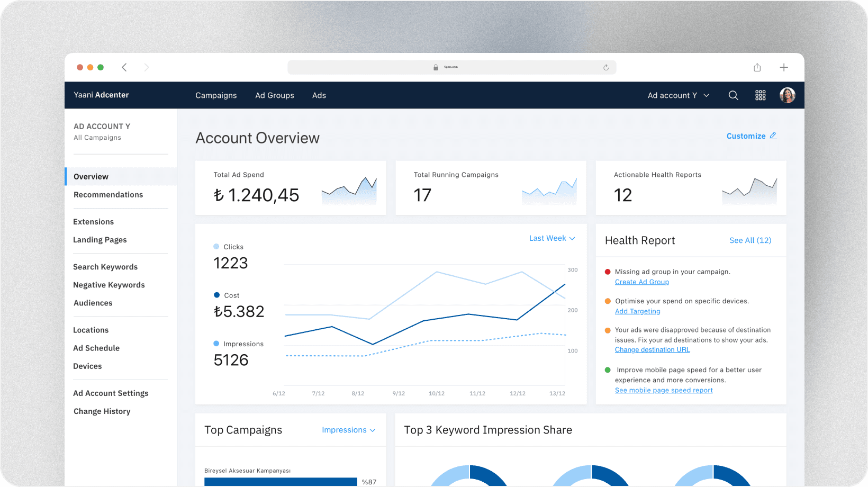
Task: Click the Actionable Health Reports card
Action: tap(691, 188)
